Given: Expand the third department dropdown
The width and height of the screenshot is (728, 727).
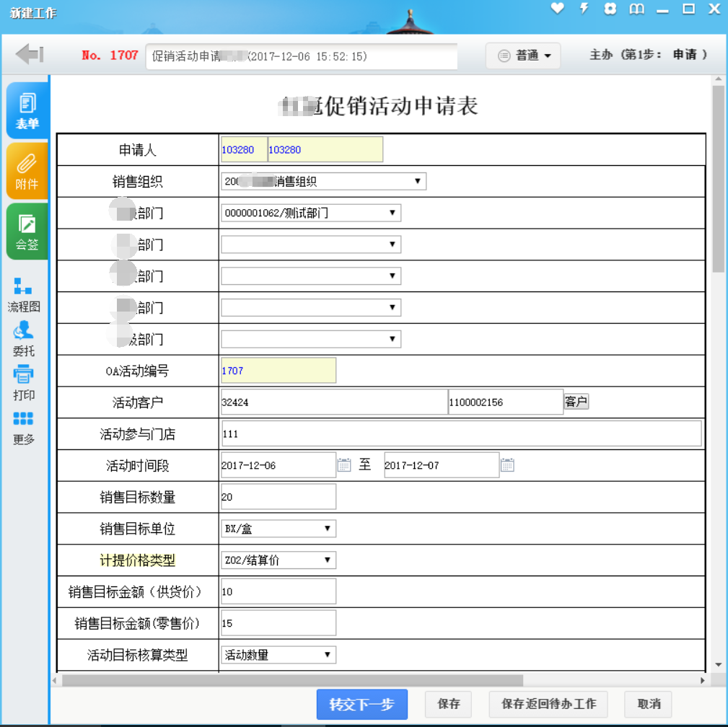Looking at the screenshot, I should (x=311, y=276).
